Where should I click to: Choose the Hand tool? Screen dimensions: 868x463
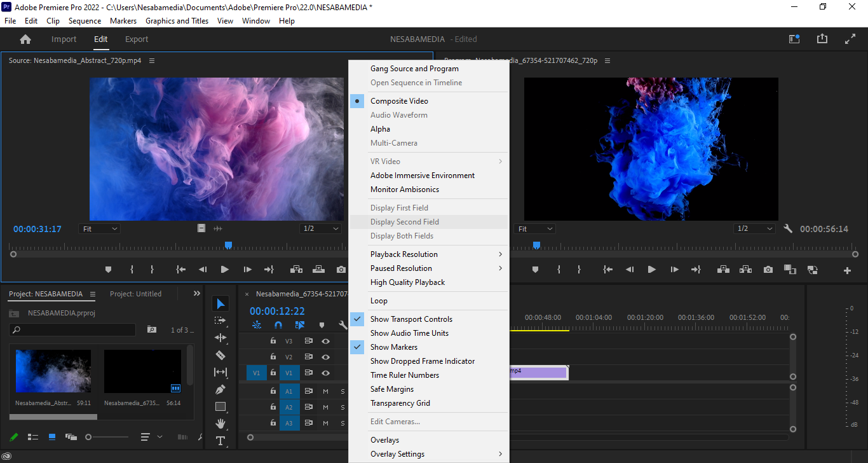click(220, 424)
